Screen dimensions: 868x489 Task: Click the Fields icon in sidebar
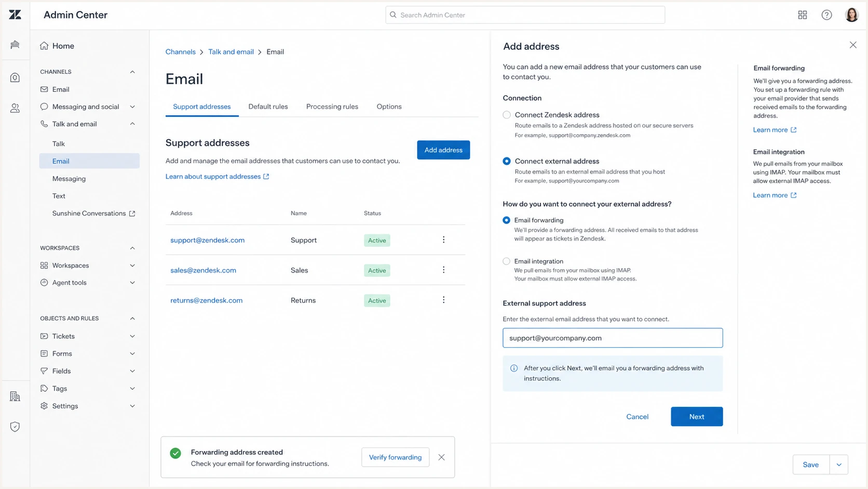(x=44, y=371)
